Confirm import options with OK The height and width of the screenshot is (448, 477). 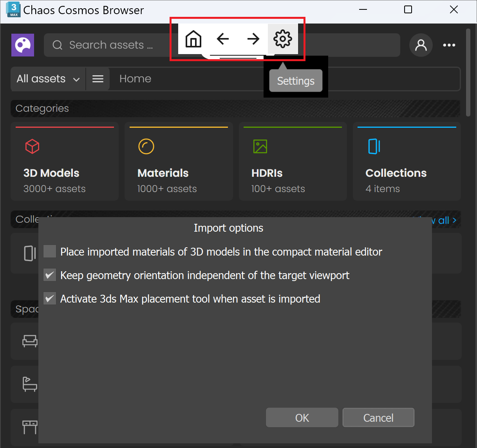[302, 417]
